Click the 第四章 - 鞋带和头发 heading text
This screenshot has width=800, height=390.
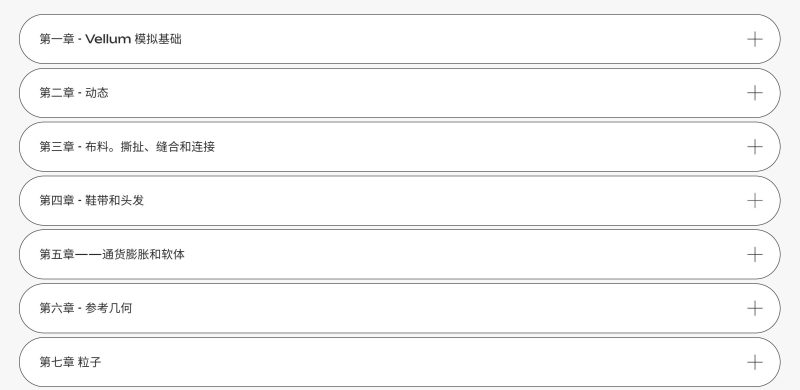tap(92, 201)
